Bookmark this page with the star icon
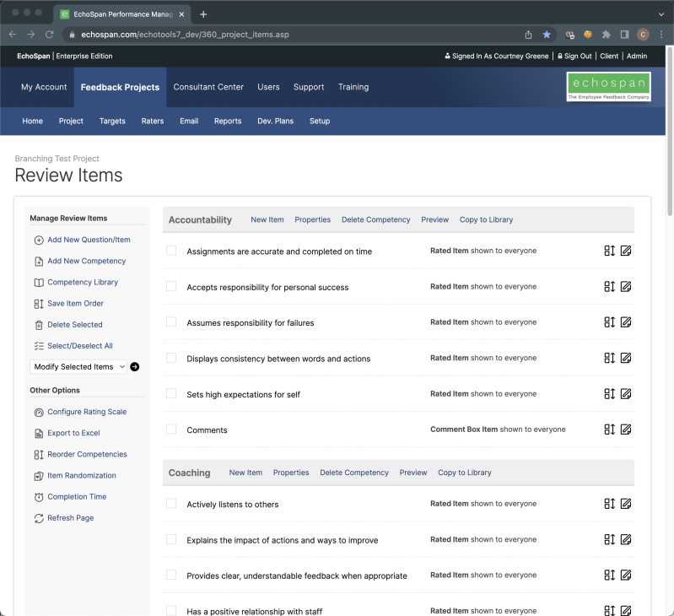The height and width of the screenshot is (616, 674). click(x=547, y=35)
